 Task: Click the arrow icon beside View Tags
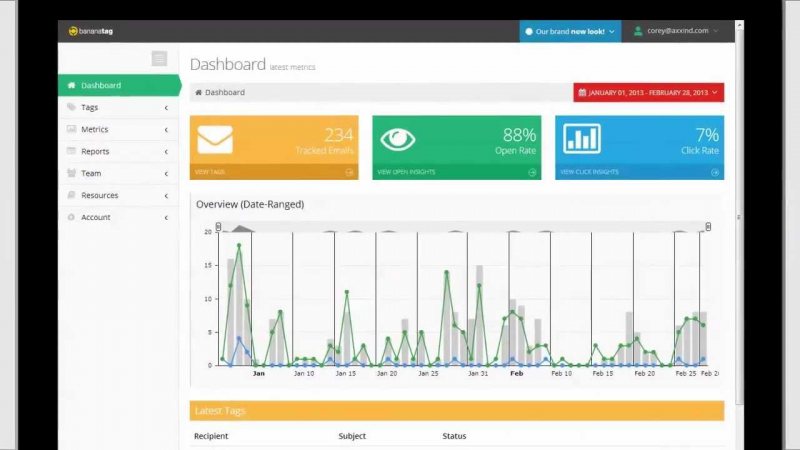350,172
